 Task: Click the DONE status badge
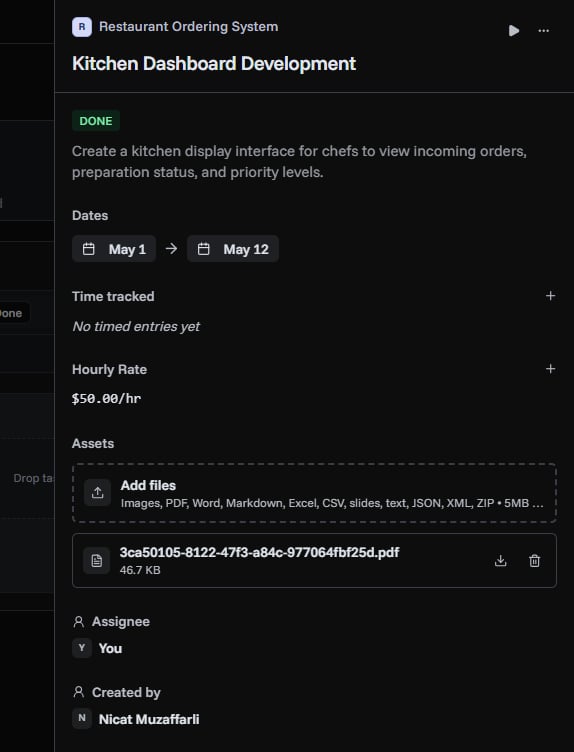[x=96, y=121]
